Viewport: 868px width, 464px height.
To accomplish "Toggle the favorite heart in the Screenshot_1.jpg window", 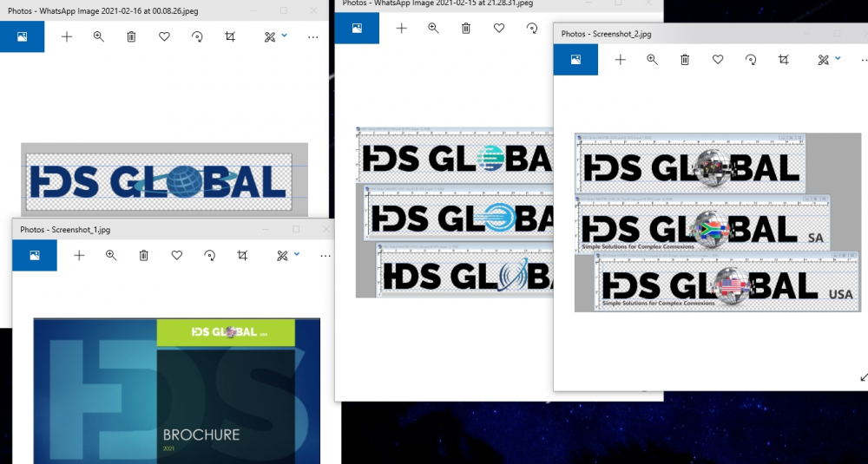I will tap(177, 256).
